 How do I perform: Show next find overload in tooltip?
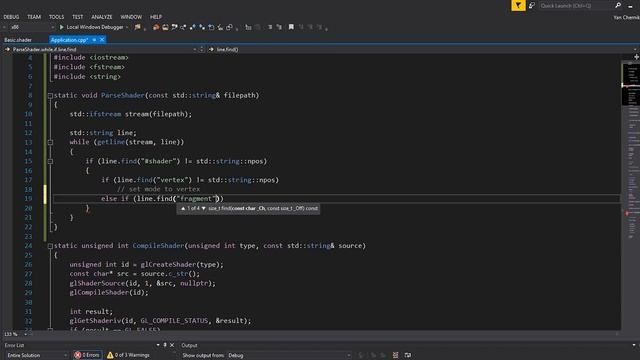(x=204, y=209)
